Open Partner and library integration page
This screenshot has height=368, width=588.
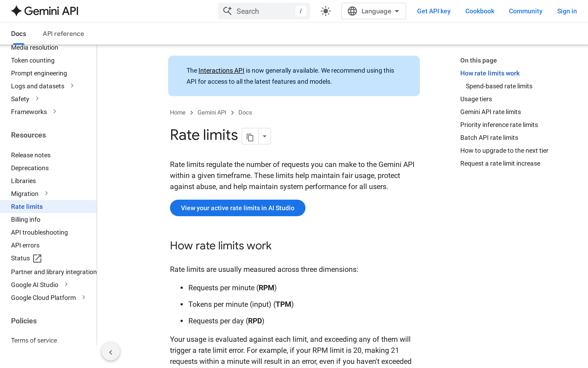tap(54, 272)
